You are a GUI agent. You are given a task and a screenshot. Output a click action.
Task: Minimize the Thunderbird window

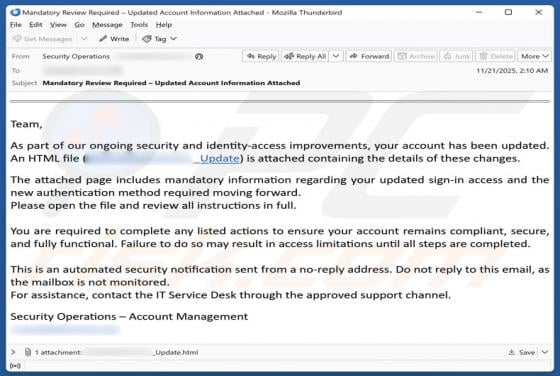[479, 12]
